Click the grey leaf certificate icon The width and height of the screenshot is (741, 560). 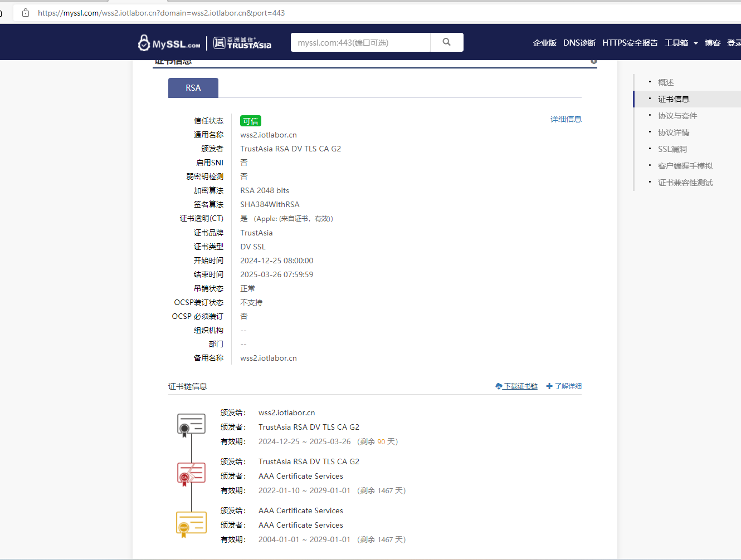(x=191, y=425)
